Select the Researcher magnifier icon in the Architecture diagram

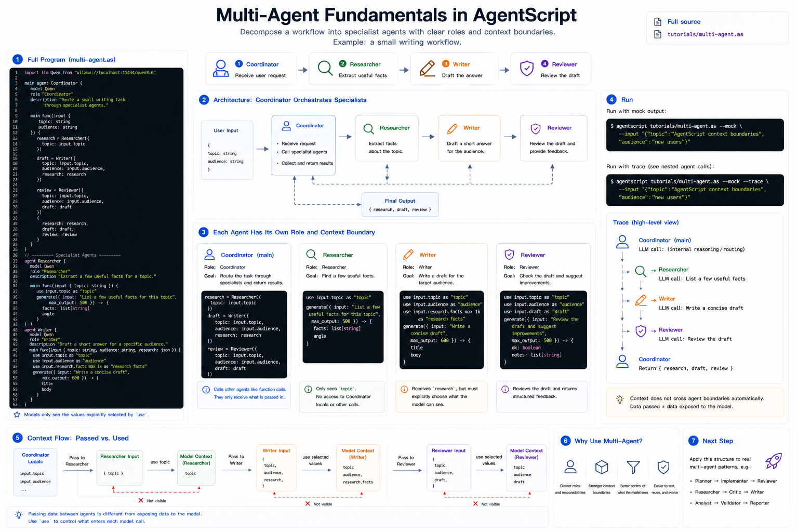(x=369, y=128)
